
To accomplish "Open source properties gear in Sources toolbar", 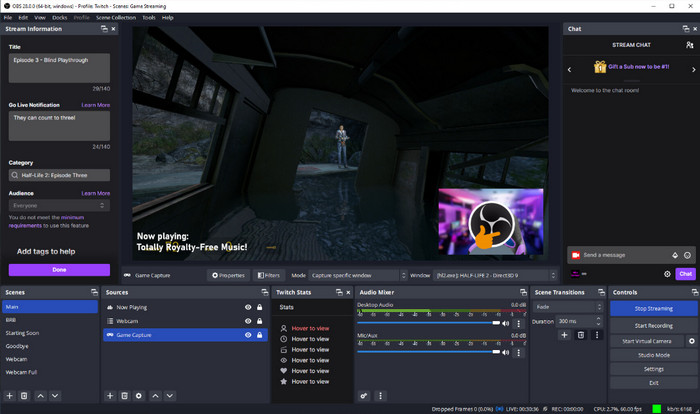I will coord(139,396).
